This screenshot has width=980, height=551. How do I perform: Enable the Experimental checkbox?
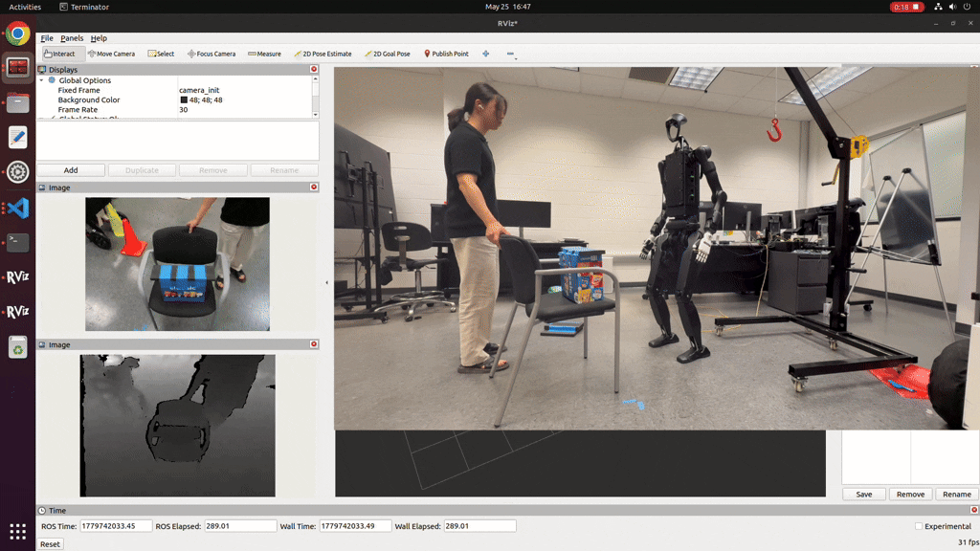[x=918, y=526]
